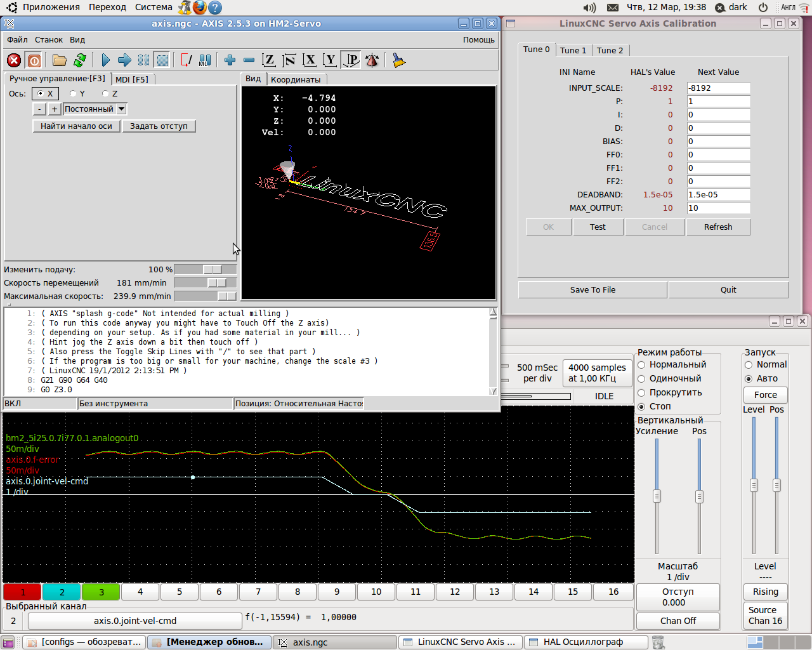Viewport: 812px width, 650px height.
Task: Open the Постоянный jog increment dropdown
Action: (95, 109)
